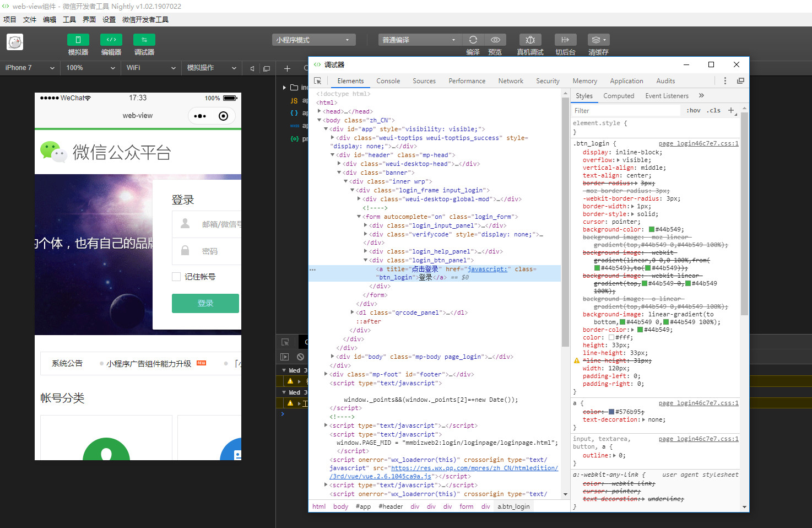This screenshot has height=528, width=812.
Task: Add a new style rule with the plus icon
Action: [731, 110]
